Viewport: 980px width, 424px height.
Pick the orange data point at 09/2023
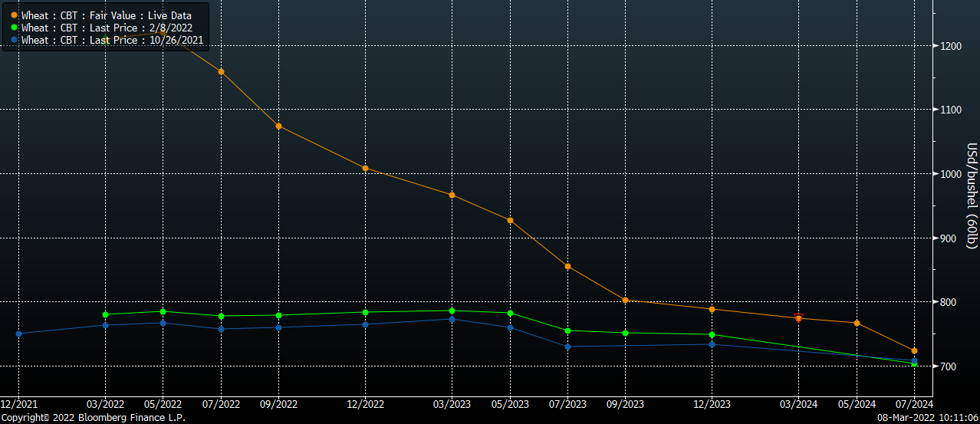pos(625,301)
